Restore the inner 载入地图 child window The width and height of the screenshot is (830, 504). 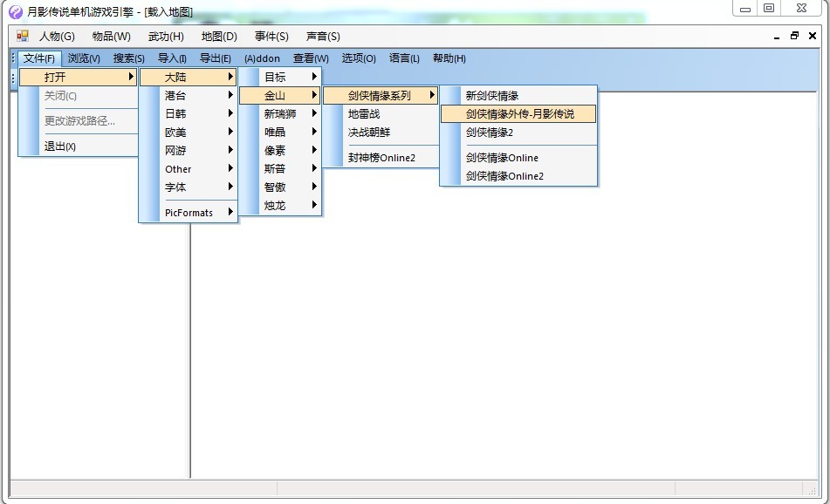794,36
